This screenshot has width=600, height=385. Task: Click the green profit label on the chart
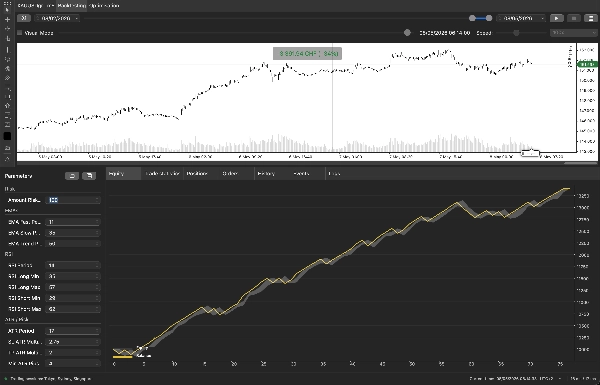click(307, 54)
